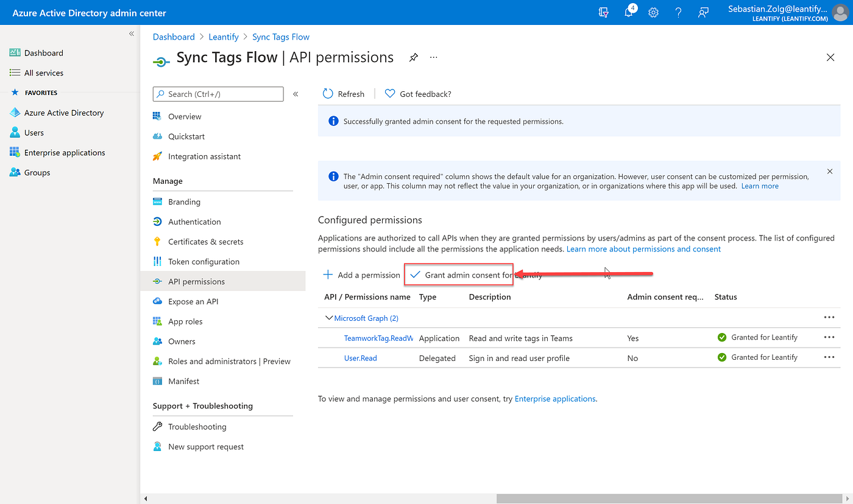Open the TeamworkTag.ReadWrite permission link
The width and height of the screenshot is (853, 504).
point(378,337)
